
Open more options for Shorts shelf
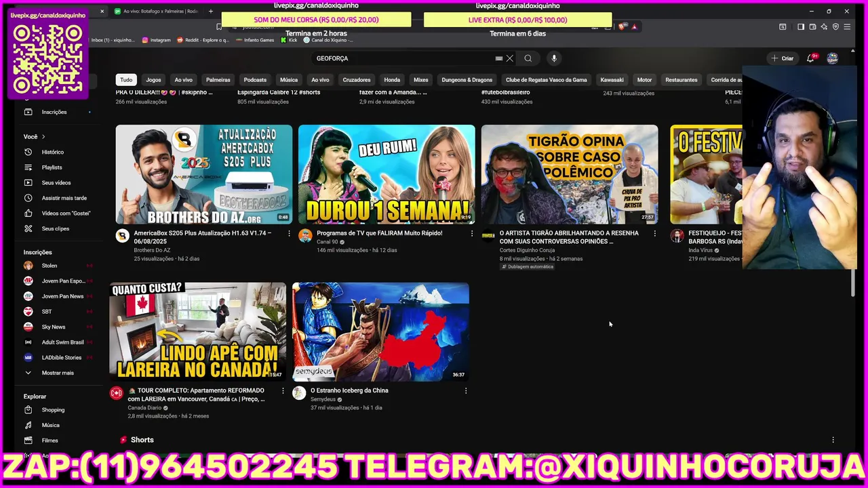[833, 440]
